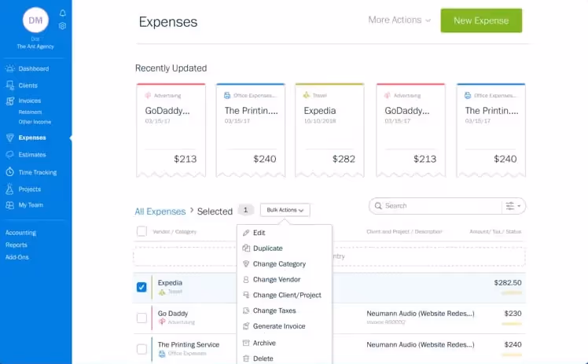Select Change Taxes menu item
588x364 pixels.
click(285, 311)
